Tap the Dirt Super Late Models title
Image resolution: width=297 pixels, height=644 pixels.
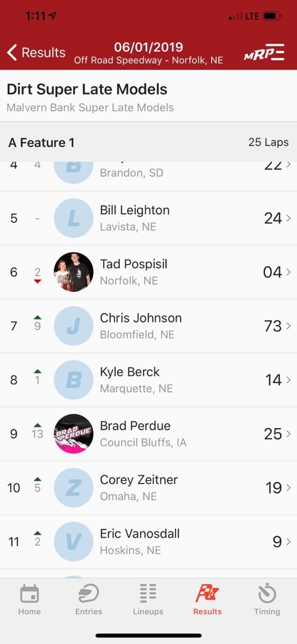(x=87, y=89)
